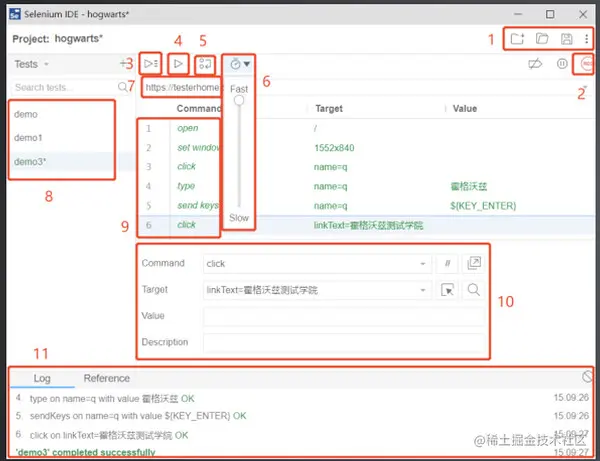
Task: Add a new test with plus icon
Action: (x=123, y=64)
